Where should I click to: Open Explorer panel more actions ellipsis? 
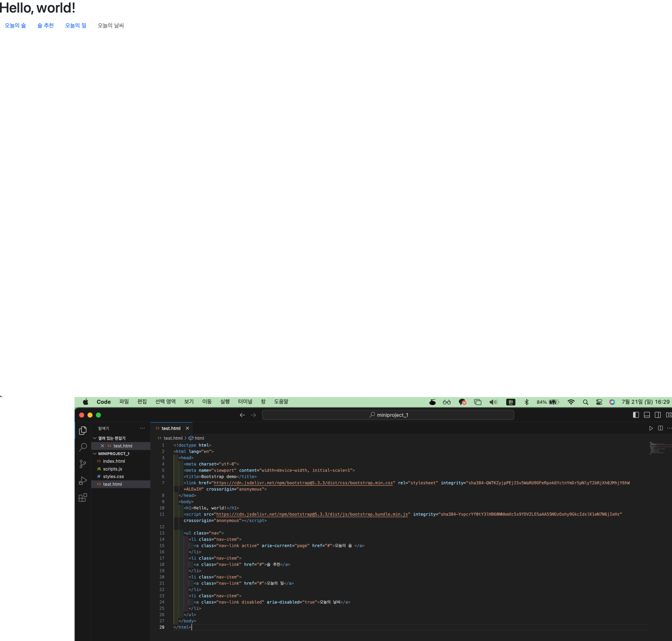(142, 428)
